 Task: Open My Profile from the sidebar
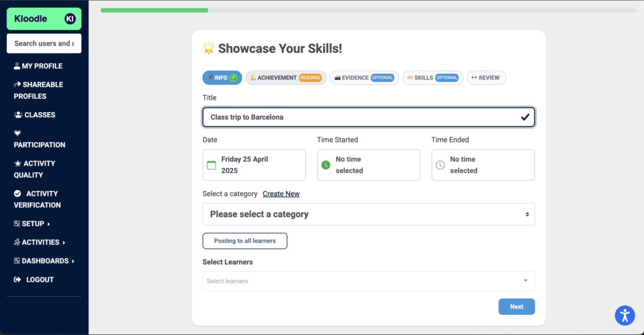click(38, 65)
